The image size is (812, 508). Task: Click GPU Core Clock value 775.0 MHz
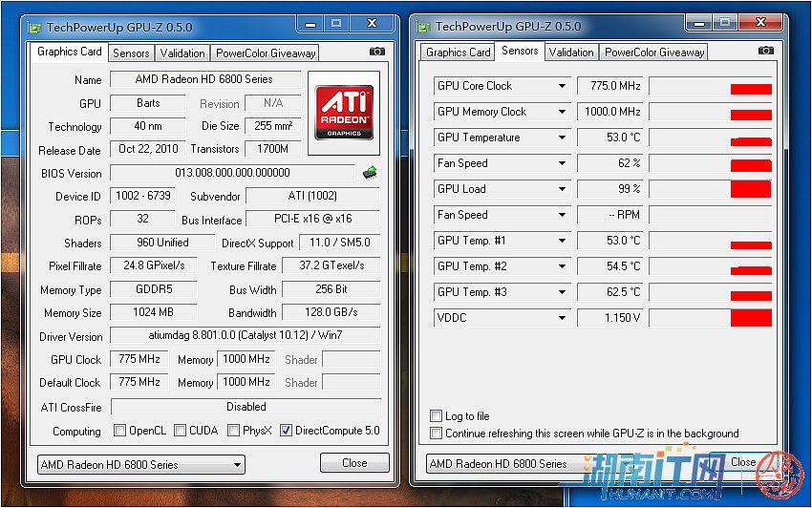point(610,86)
